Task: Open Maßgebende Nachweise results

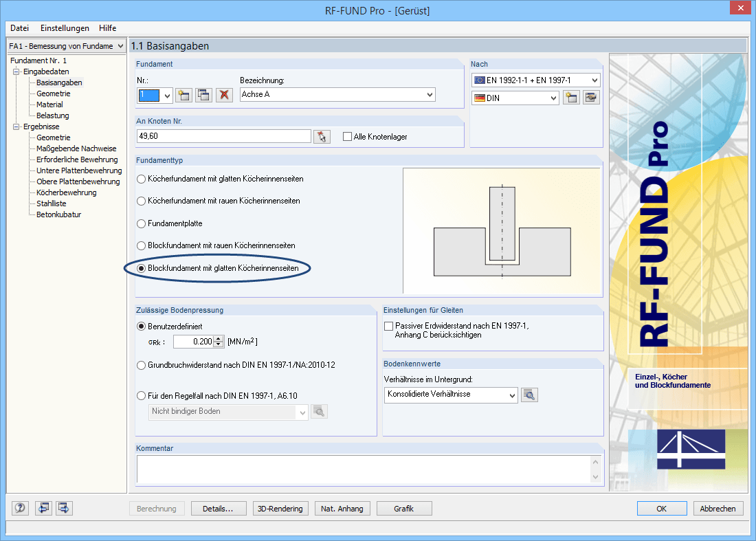Action: coord(76,148)
